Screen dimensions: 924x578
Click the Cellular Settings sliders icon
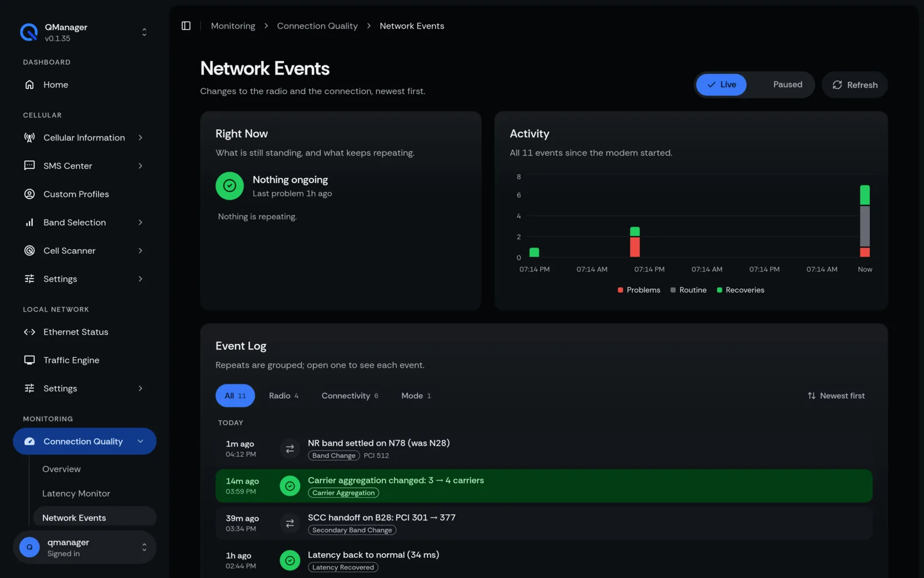(29, 279)
